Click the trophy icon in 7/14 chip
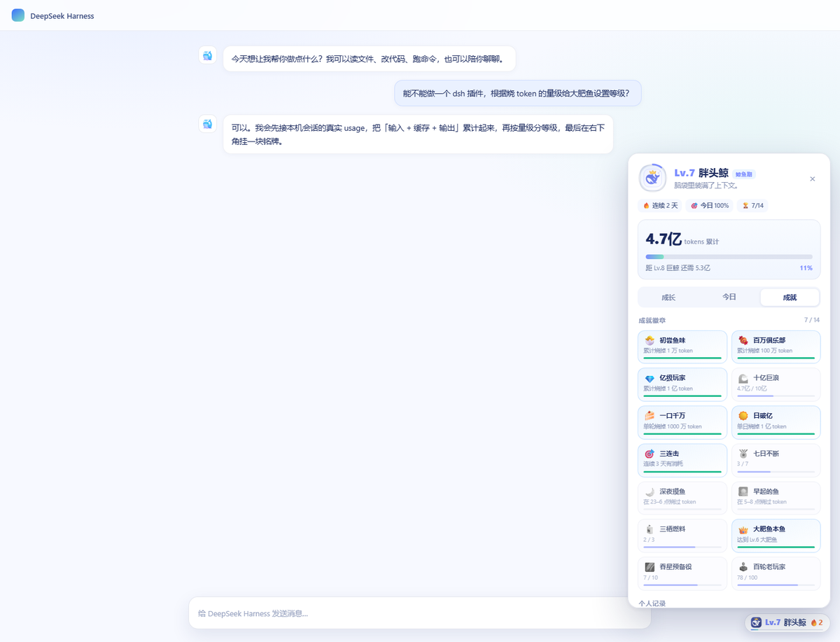Screen dimensions: 840x642 pos(745,206)
